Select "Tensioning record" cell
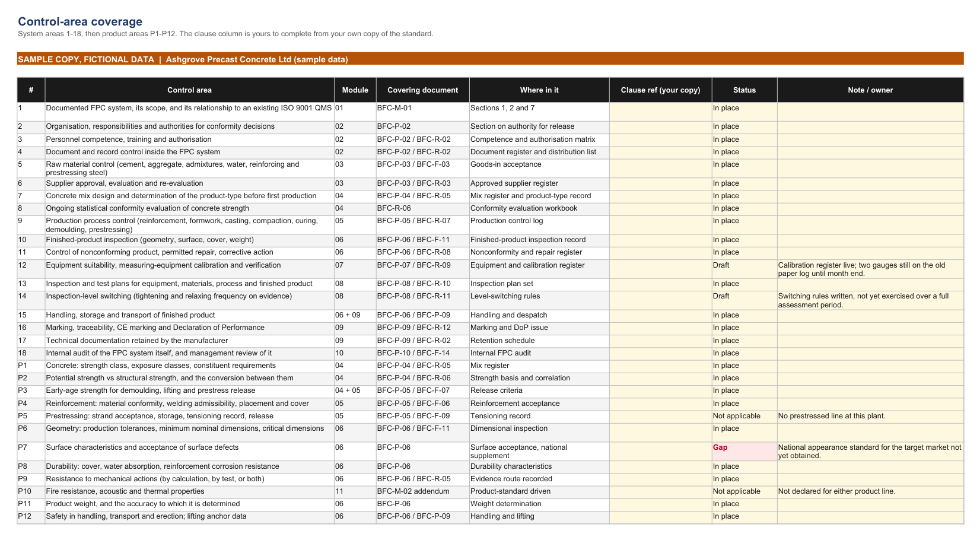 pos(539,417)
